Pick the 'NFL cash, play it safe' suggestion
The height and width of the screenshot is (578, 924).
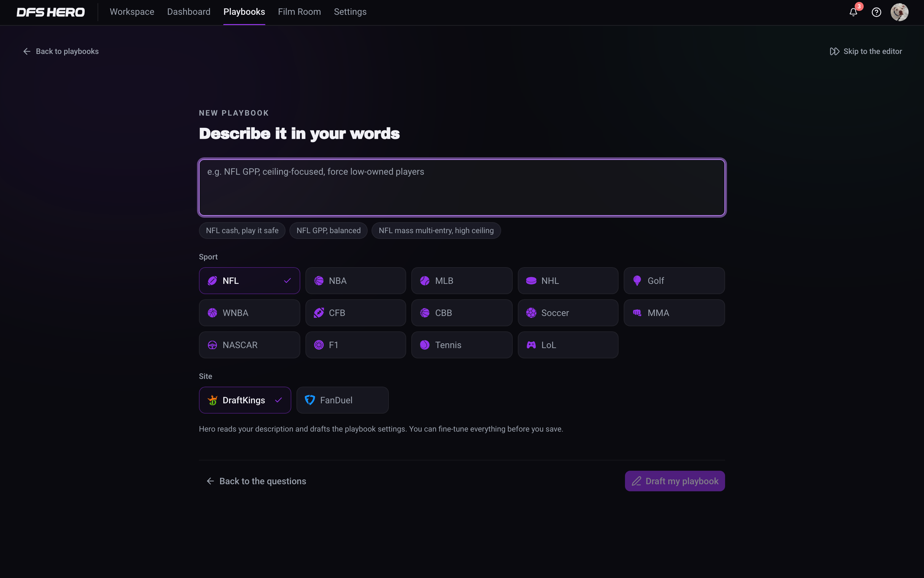pos(242,231)
